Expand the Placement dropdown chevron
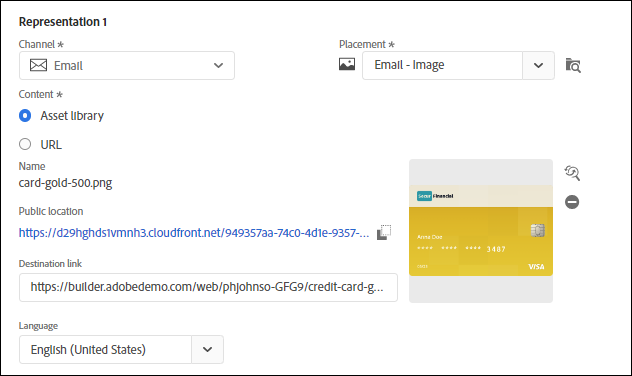 pos(538,65)
